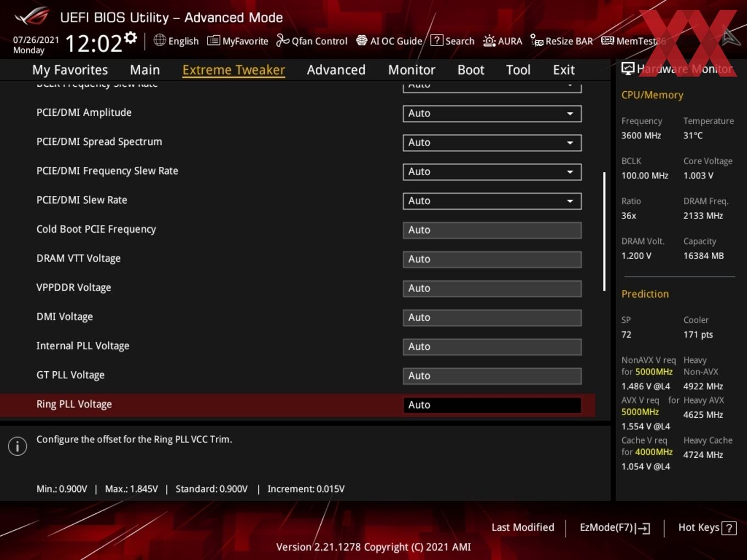Open Search question mark icon
This screenshot has height=560, width=747.
pyautogui.click(x=437, y=40)
